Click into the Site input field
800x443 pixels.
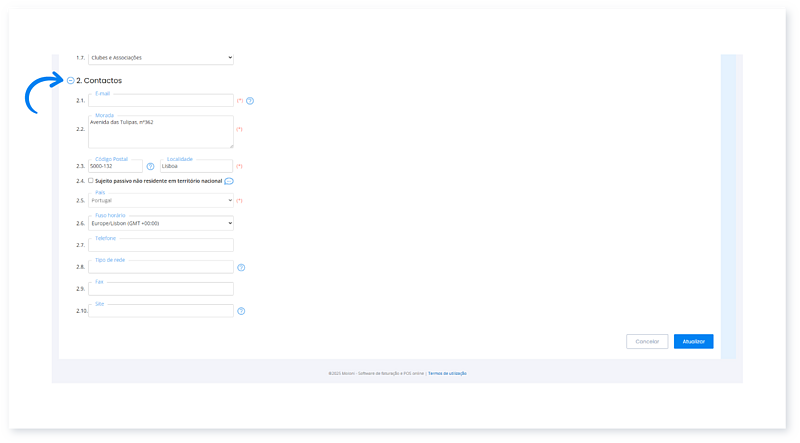pos(160,311)
